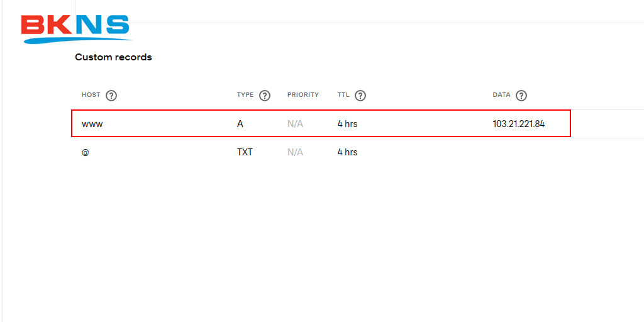Click the TTL column header label
The width and height of the screenshot is (644, 322).
coord(343,95)
